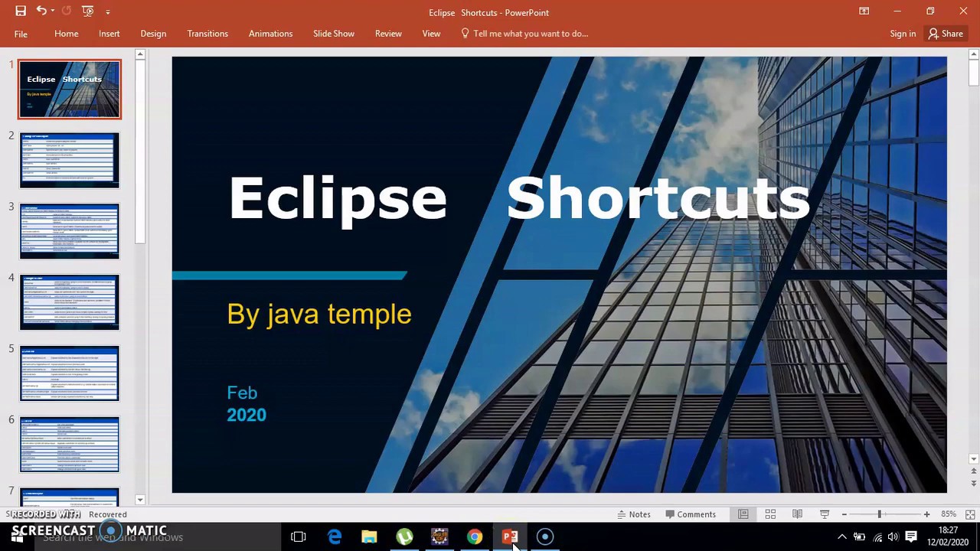Open the Slide Show tab
Image resolution: width=980 pixels, height=551 pixels.
pos(334,34)
